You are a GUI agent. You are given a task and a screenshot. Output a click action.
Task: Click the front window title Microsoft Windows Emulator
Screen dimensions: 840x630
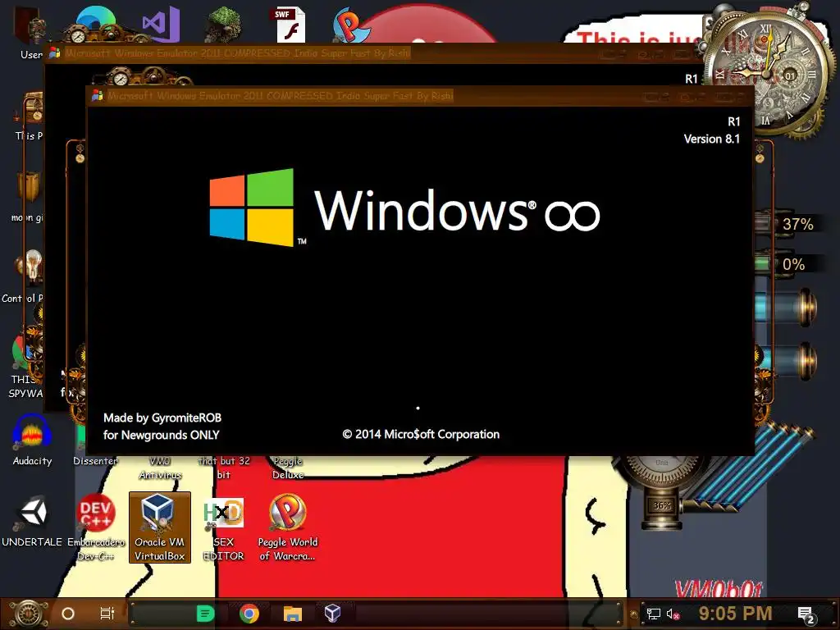point(281,96)
